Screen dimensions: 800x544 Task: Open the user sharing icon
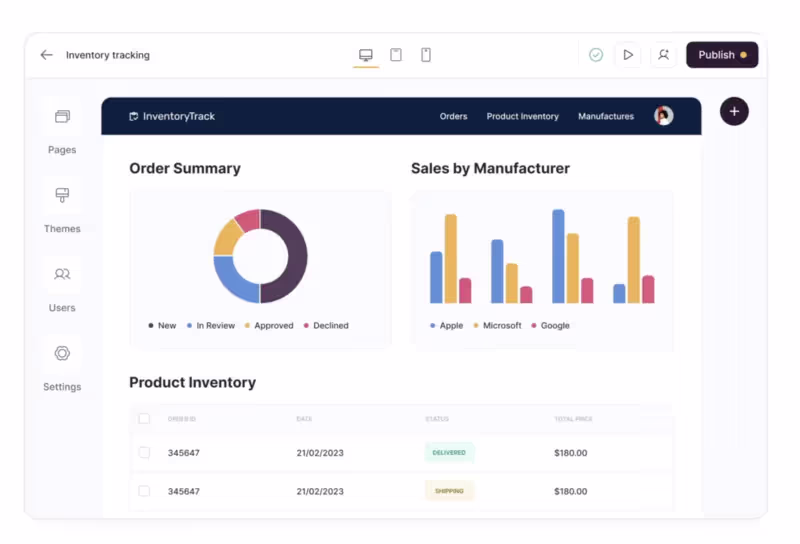click(663, 55)
